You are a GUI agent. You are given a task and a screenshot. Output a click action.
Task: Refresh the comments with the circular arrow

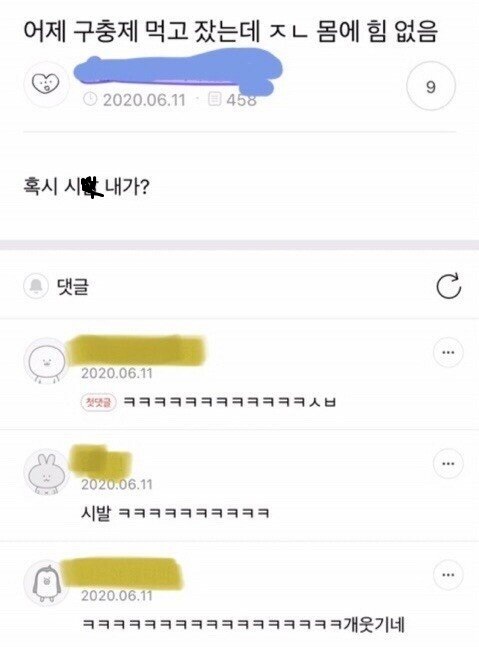tap(448, 286)
